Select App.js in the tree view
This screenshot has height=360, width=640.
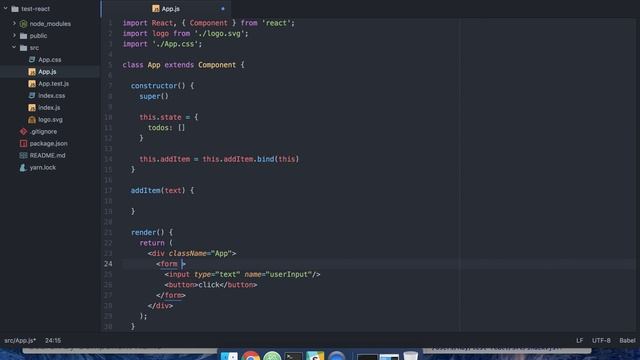pyautogui.click(x=47, y=71)
